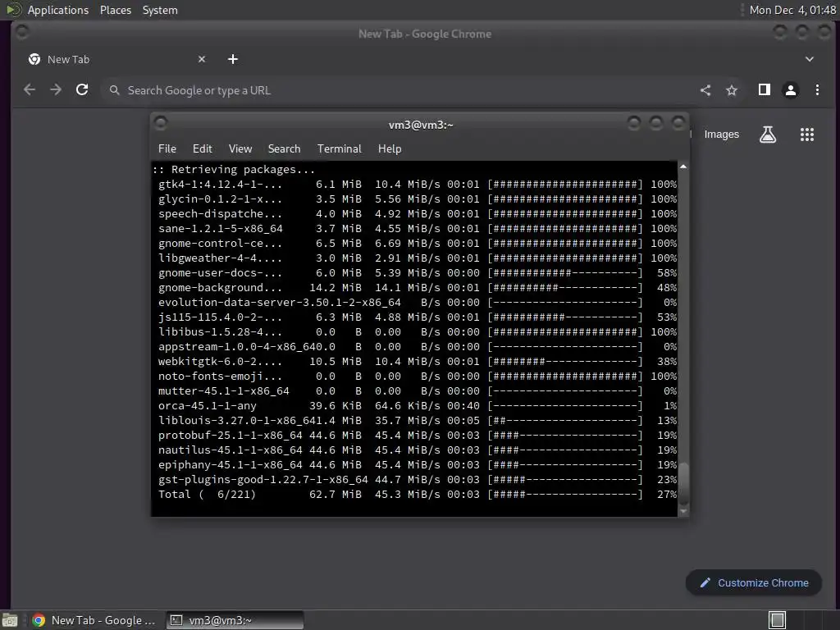Screen dimensions: 840x630
Task: Click the share icon in Chrome address bar
Action: (x=705, y=90)
